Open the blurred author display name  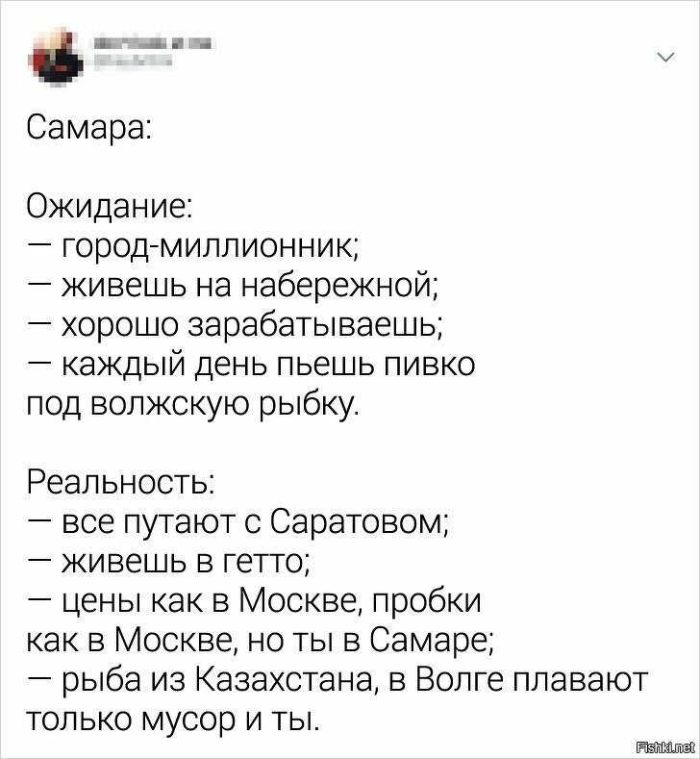point(153,44)
